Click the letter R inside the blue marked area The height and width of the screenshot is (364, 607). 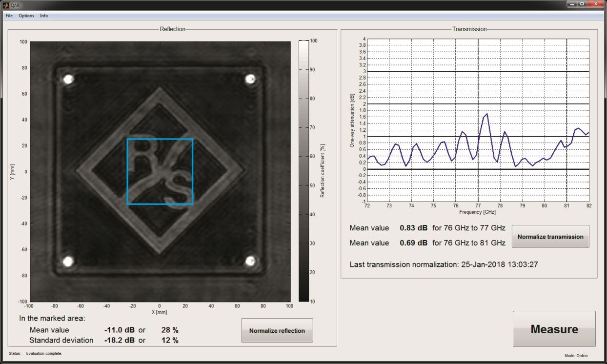pos(142,154)
